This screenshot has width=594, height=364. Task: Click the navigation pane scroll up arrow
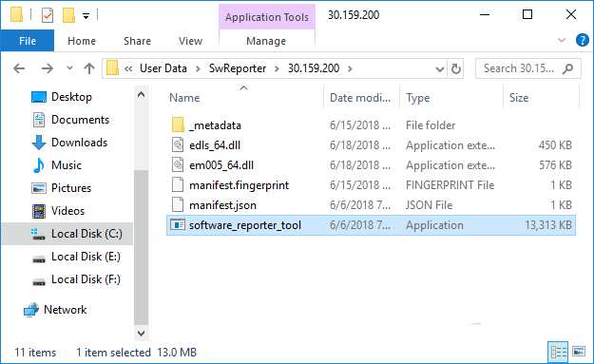[141, 95]
